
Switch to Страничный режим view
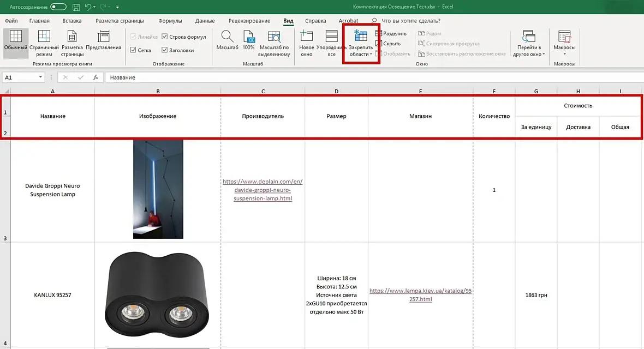point(44,37)
